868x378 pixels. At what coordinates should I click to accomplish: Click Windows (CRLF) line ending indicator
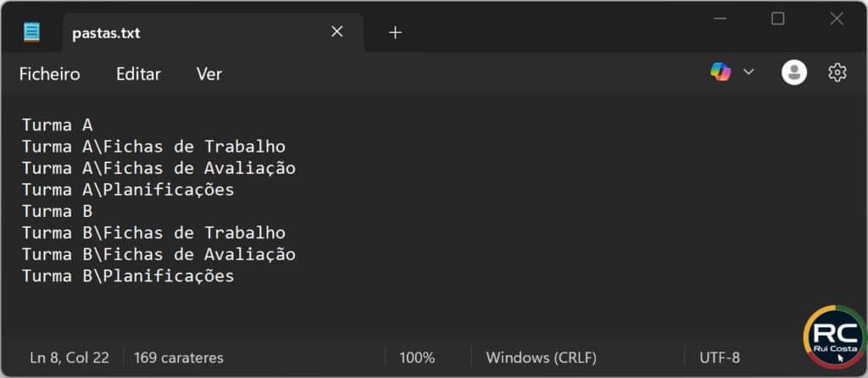coord(541,358)
